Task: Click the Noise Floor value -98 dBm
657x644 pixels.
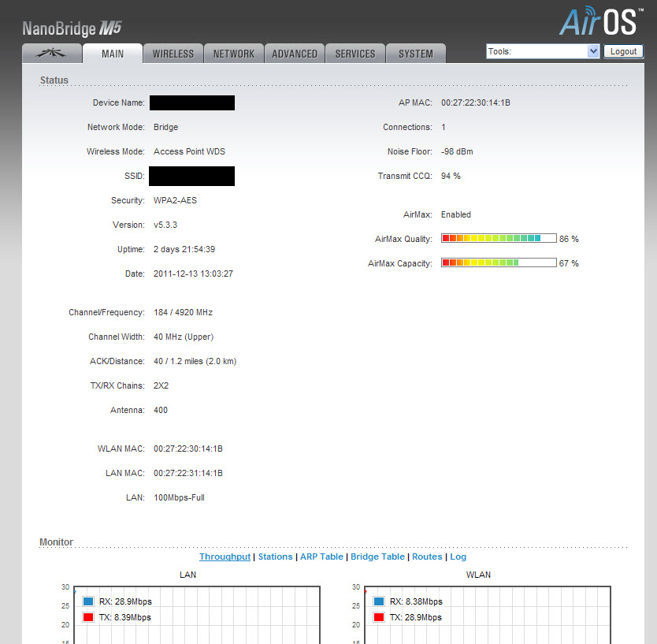Action: (x=457, y=151)
